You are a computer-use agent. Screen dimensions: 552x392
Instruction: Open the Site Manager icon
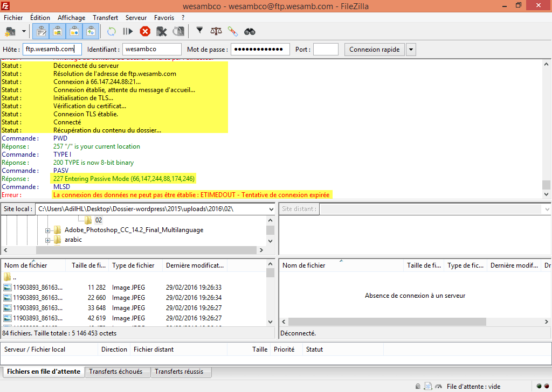pyautogui.click(x=10, y=31)
